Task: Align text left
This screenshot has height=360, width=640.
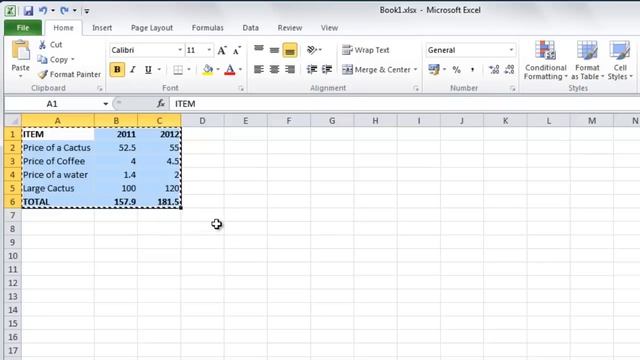Action: pyautogui.click(x=259, y=69)
